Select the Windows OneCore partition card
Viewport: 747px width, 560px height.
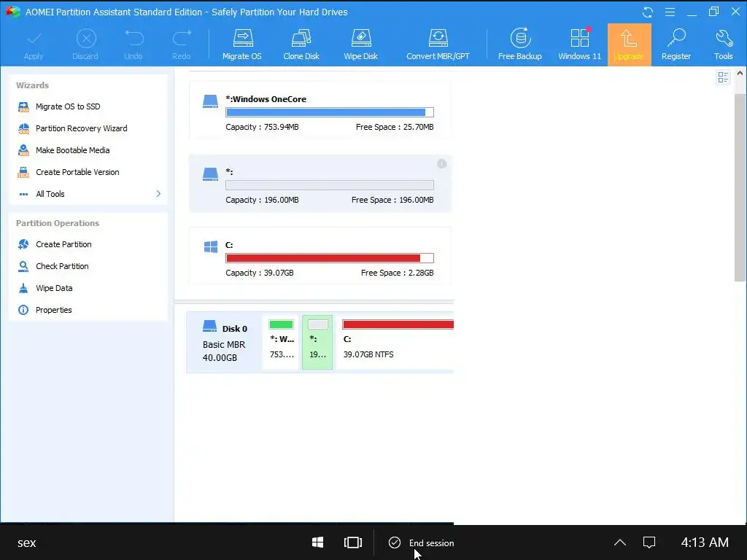[x=320, y=111]
